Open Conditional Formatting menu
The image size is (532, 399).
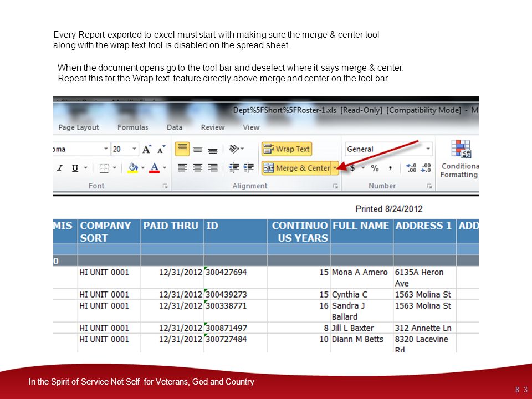click(459, 159)
